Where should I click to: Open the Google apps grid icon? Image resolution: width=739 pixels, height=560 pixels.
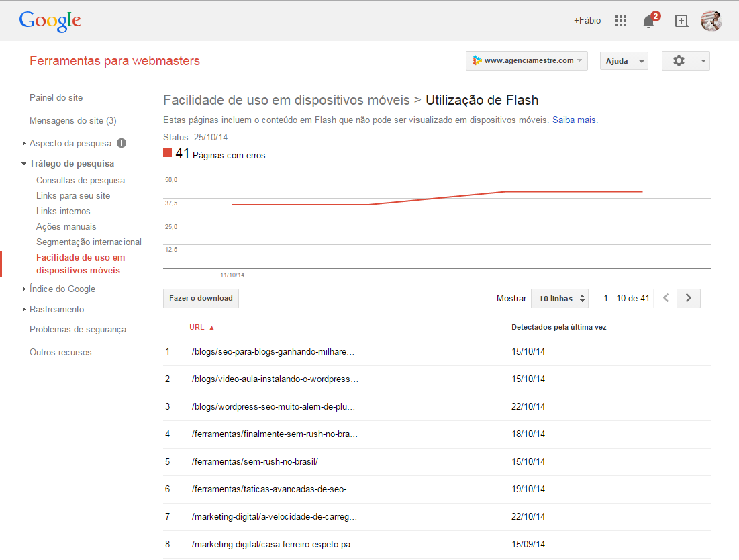coord(621,21)
